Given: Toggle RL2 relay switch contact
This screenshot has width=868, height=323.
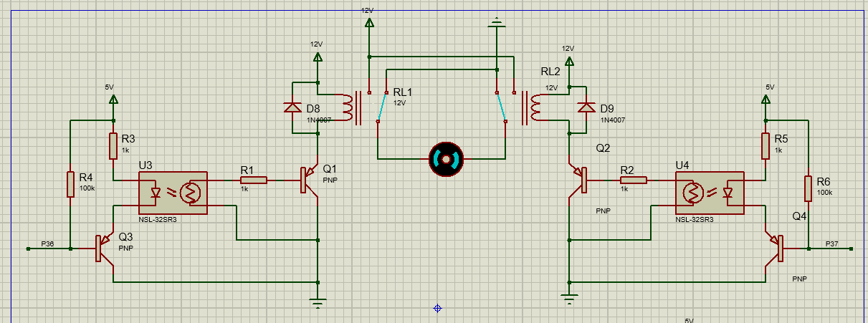Looking at the screenshot, I should (501, 107).
